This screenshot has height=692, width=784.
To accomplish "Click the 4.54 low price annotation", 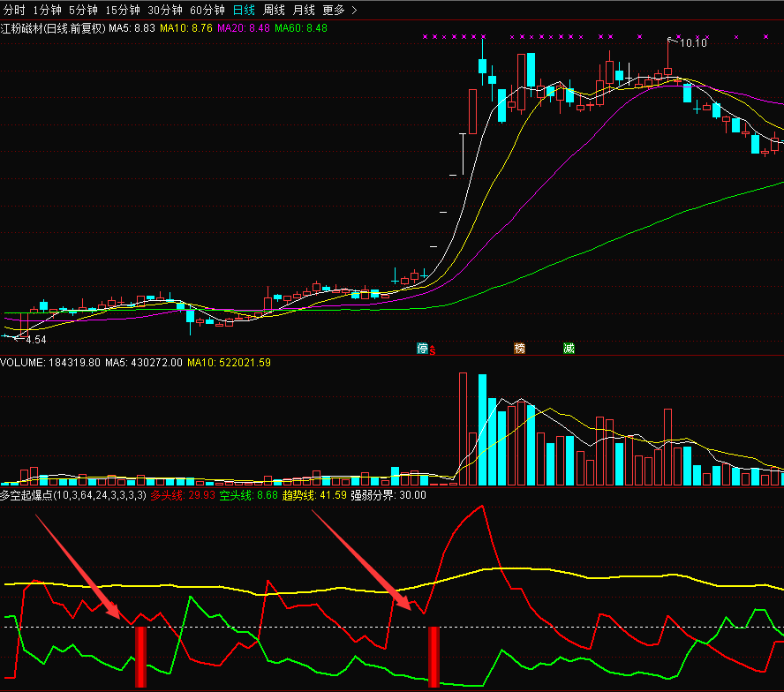I will coord(36,340).
